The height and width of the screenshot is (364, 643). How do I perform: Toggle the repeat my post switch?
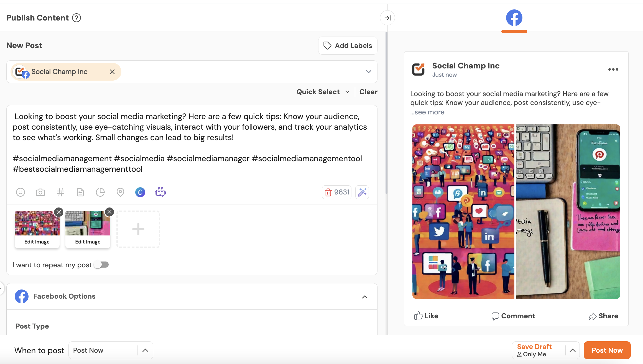(x=101, y=265)
